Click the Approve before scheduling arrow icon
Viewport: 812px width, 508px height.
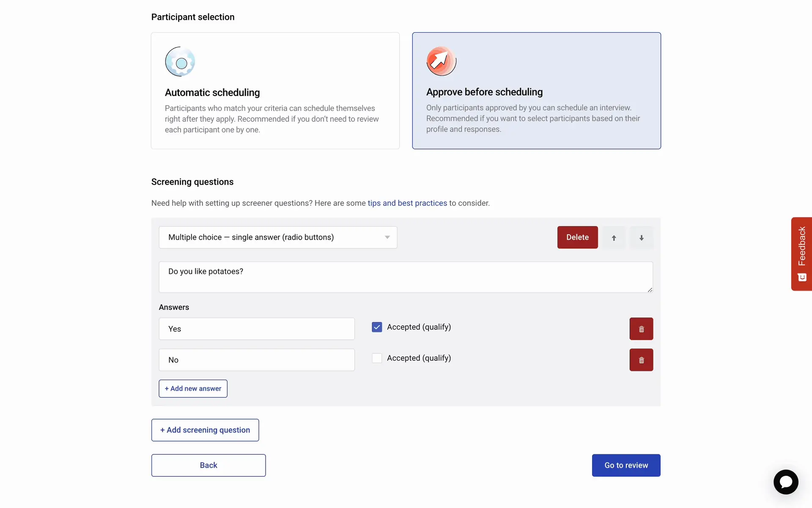(x=441, y=61)
